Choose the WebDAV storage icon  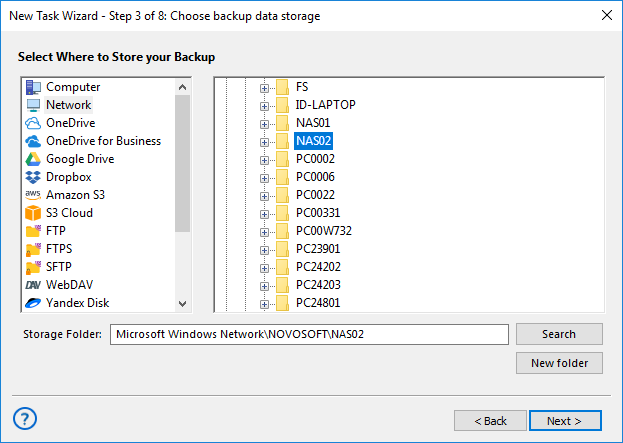pos(33,285)
